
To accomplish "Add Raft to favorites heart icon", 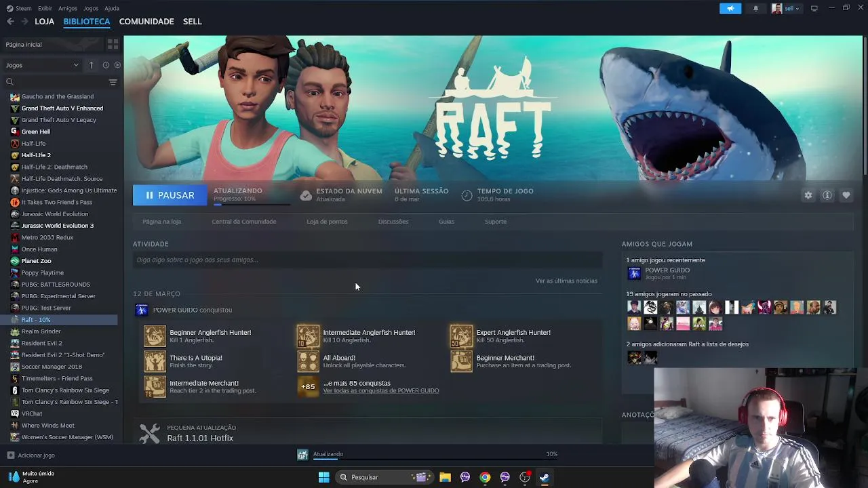I will [x=846, y=195].
